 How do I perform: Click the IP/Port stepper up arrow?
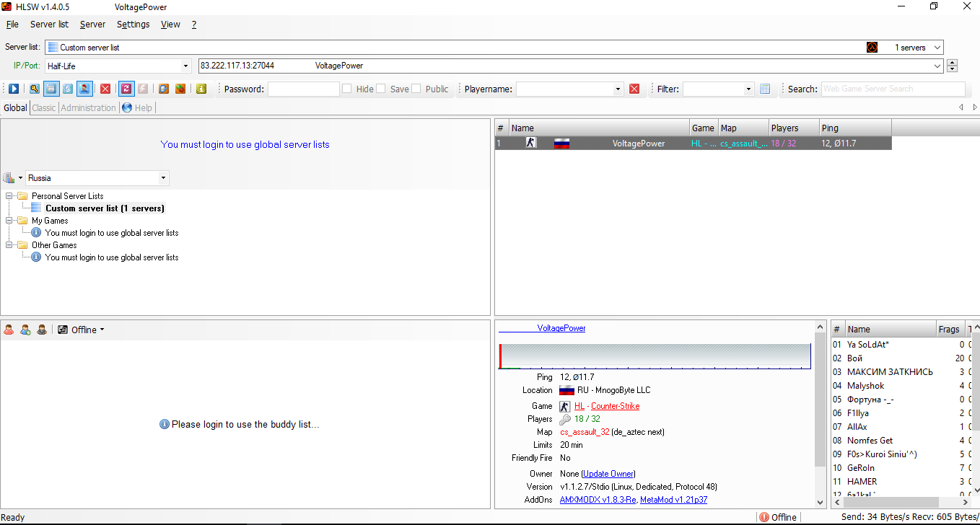pyautogui.click(x=953, y=62)
